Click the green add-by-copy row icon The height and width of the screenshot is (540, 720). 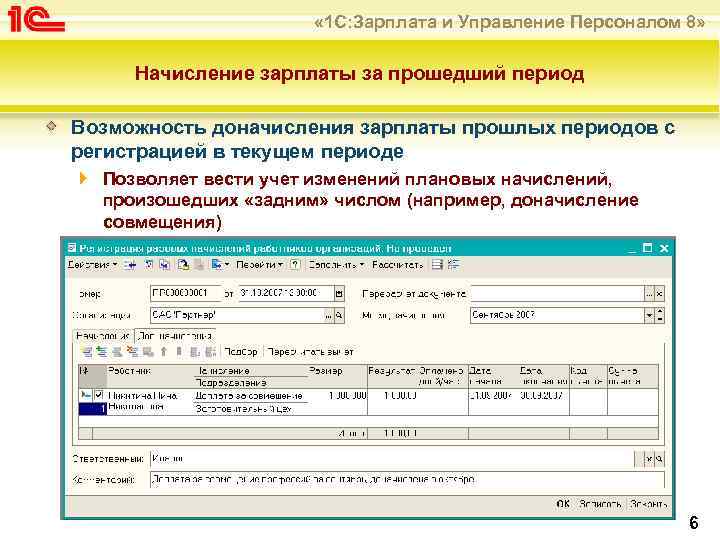point(102,352)
